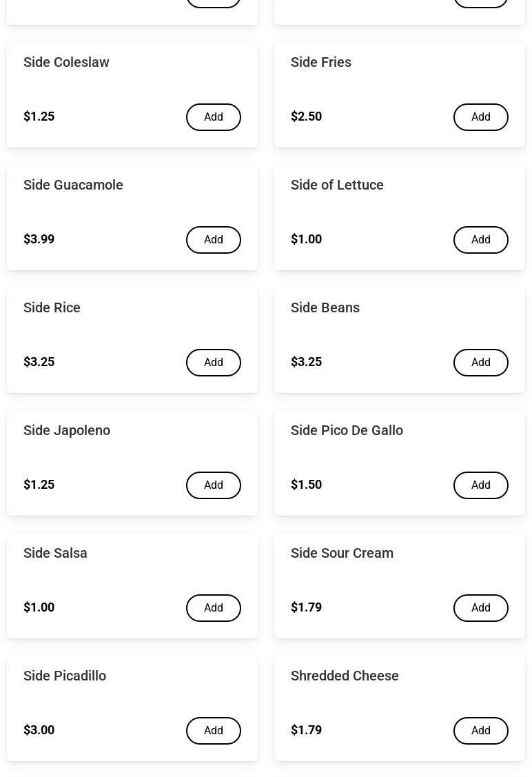This screenshot has width=532, height=777.
Task: Open the Shredded Cheese item name
Action: point(345,676)
